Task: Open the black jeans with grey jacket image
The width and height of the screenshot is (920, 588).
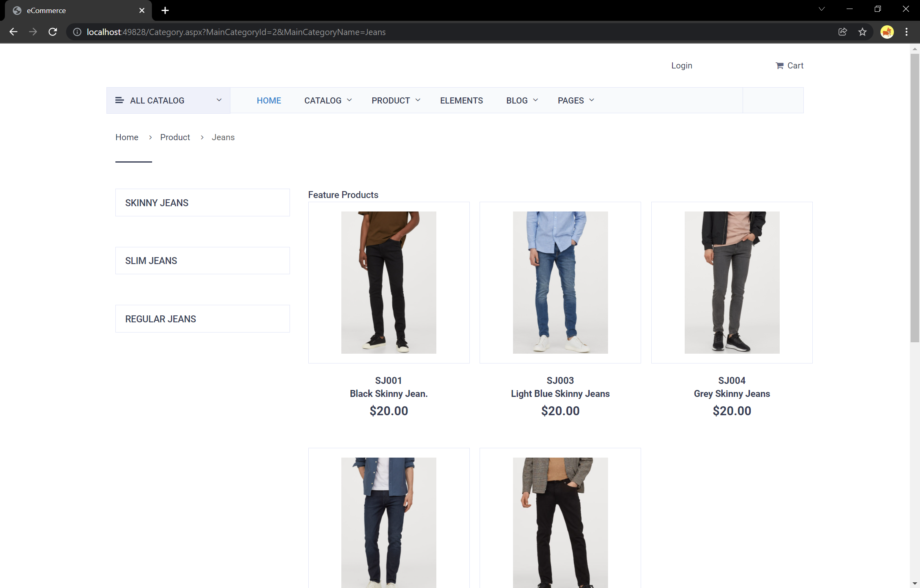Action: coord(560,522)
